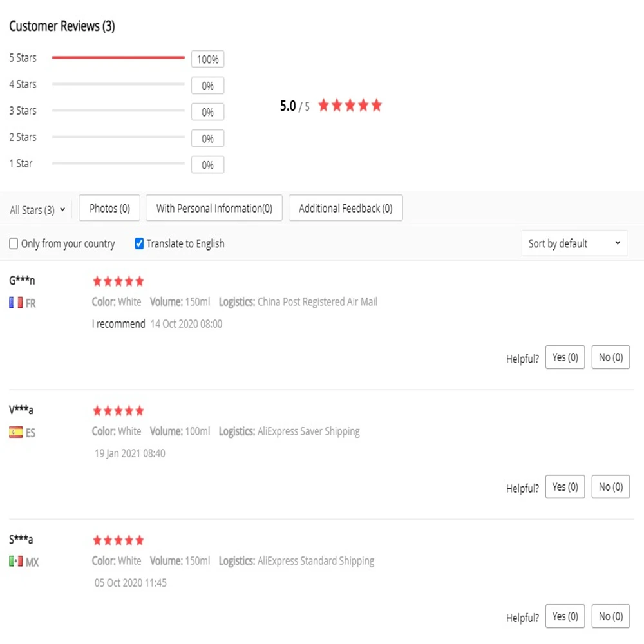This screenshot has width=644, height=644.
Task: Click the red 5 Stars rating bar
Action: (x=118, y=58)
